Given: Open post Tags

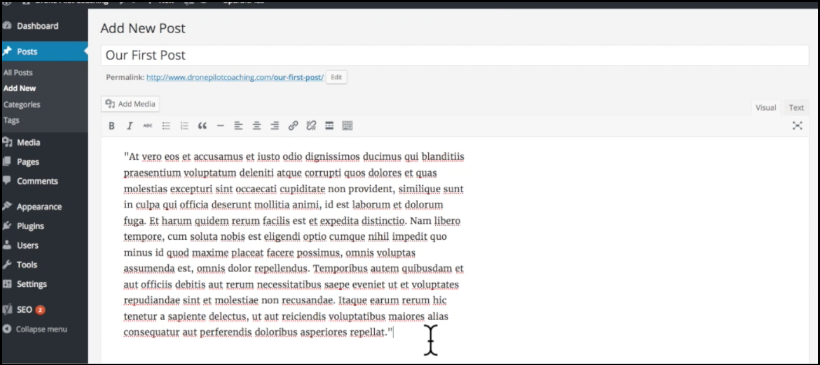Looking at the screenshot, I should pos(11,120).
